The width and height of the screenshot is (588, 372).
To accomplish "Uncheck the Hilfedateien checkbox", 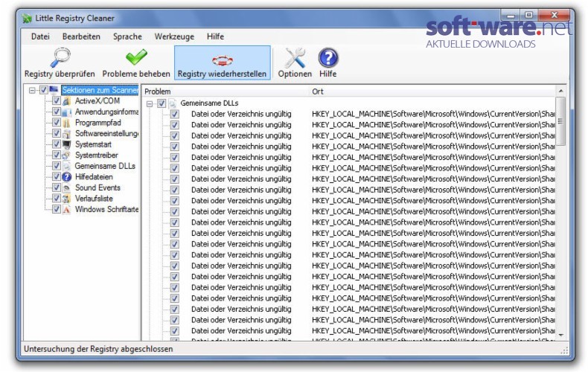I will [x=57, y=176].
